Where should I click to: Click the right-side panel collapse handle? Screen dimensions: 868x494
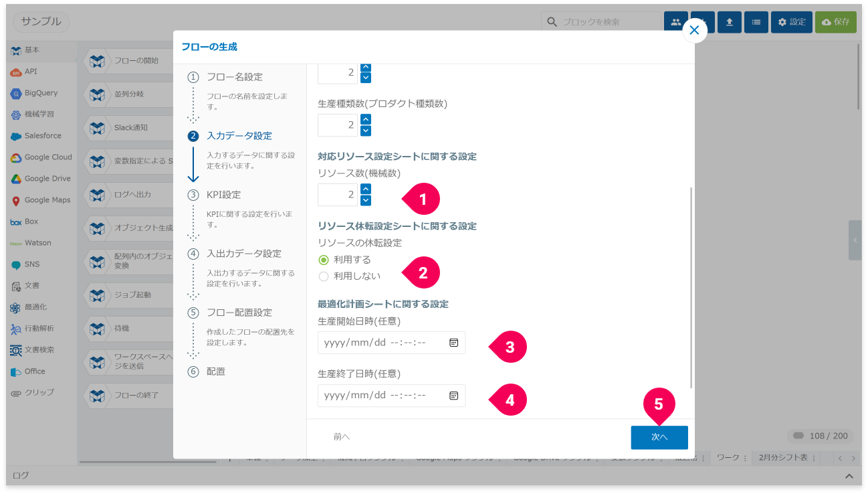855,240
